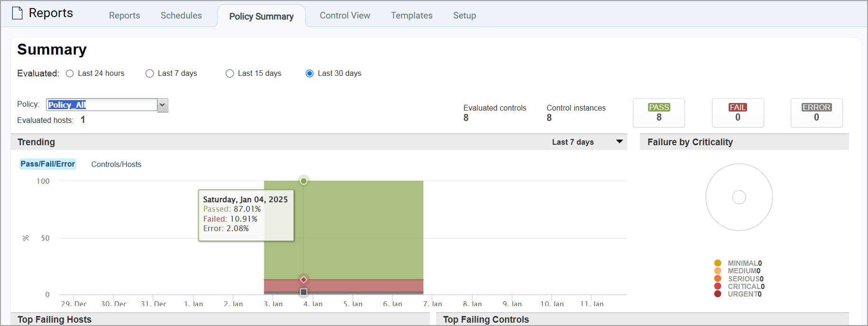The width and height of the screenshot is (868, 326).
Task: Click the Failure by Criticality donut chart
Action: pyautogui.click(x=739, y=197)
